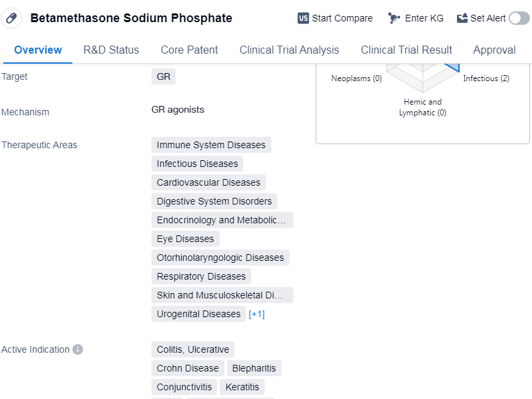532x399 pixels.
Task: Open the Overview tab
Action: (x=38, y=50)
